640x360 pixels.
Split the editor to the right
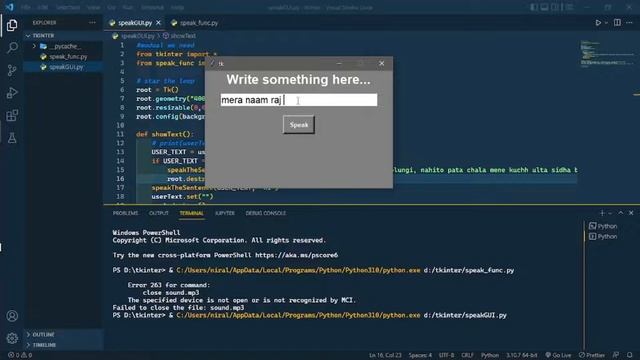[x=617, y=23]
